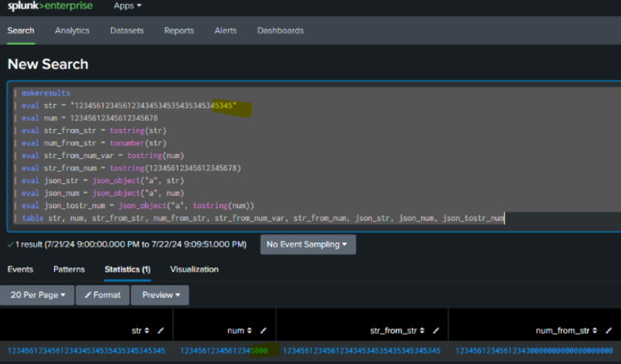Click the pencil edit icon for str column
This screenshot has height=364, width=621.
coord(160,331)
